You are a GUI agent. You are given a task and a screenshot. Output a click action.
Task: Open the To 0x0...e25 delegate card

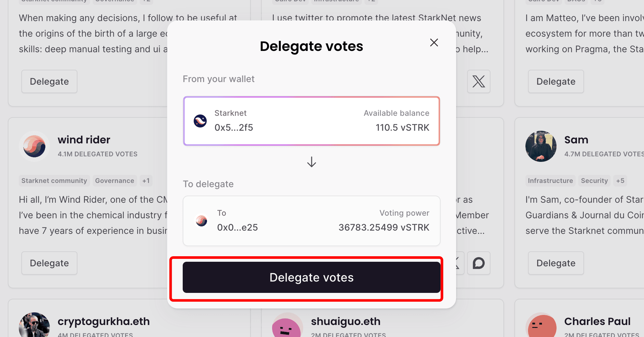click(311, 221)
